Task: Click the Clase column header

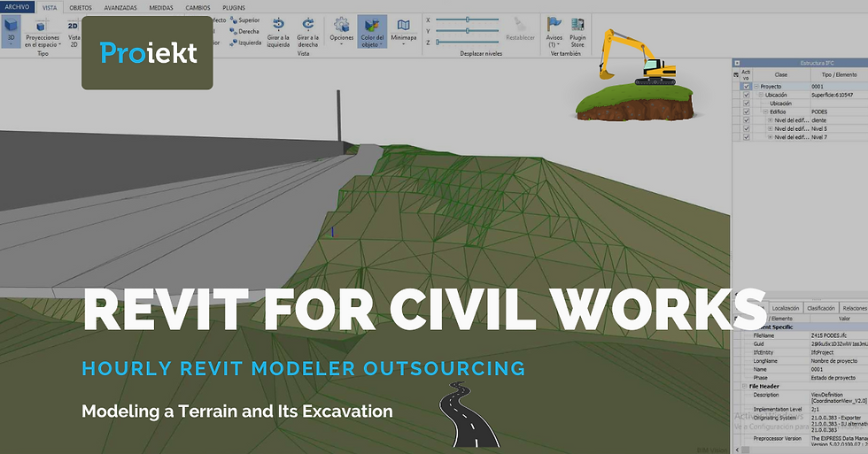Action: click(781, 74)
